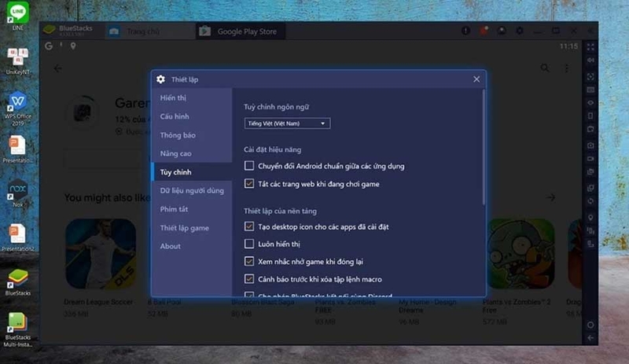Screen dimensions: 629x364
Task: Select the Thiết lập game tab
Action: click(192, 227)
